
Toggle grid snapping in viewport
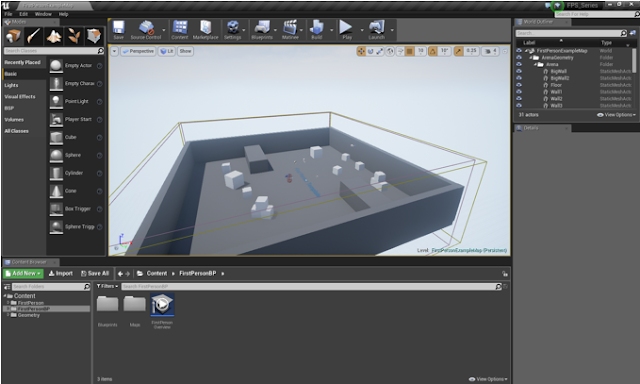tap(409, 51)
